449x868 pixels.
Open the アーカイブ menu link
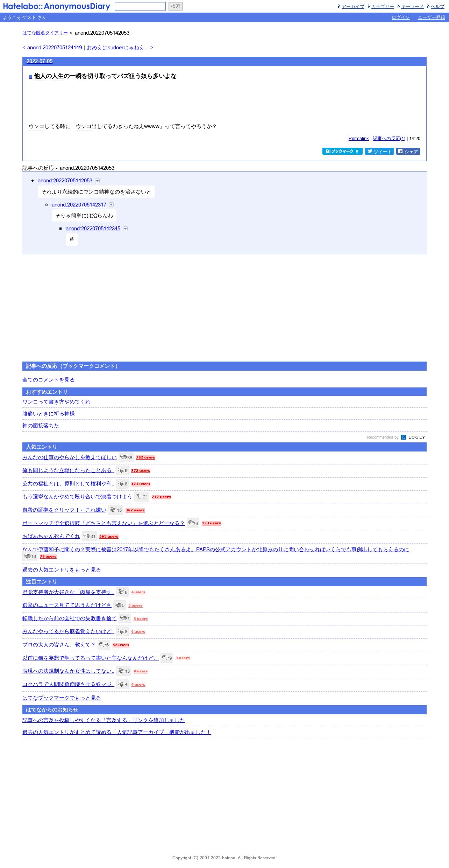pos(353,6)
